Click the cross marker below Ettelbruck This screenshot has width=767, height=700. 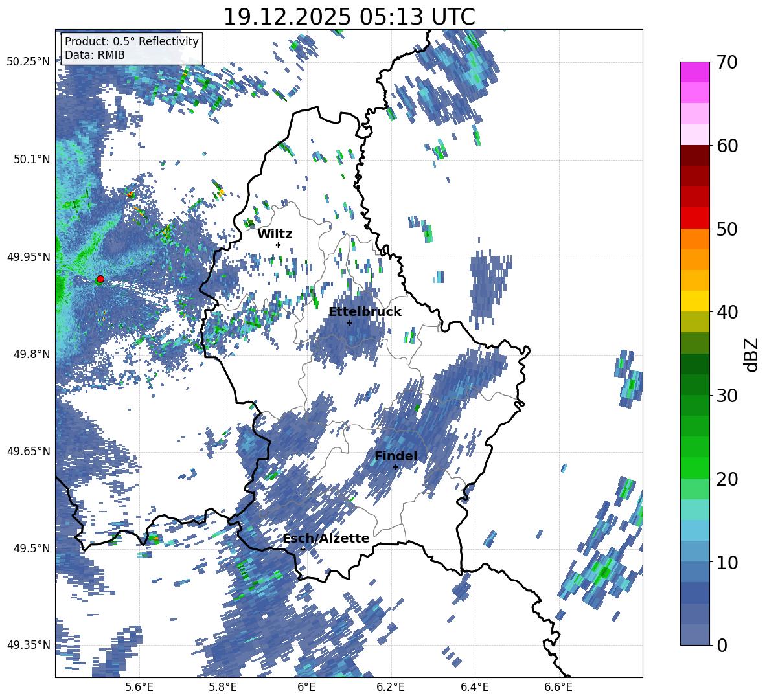(x=349, y=322)
